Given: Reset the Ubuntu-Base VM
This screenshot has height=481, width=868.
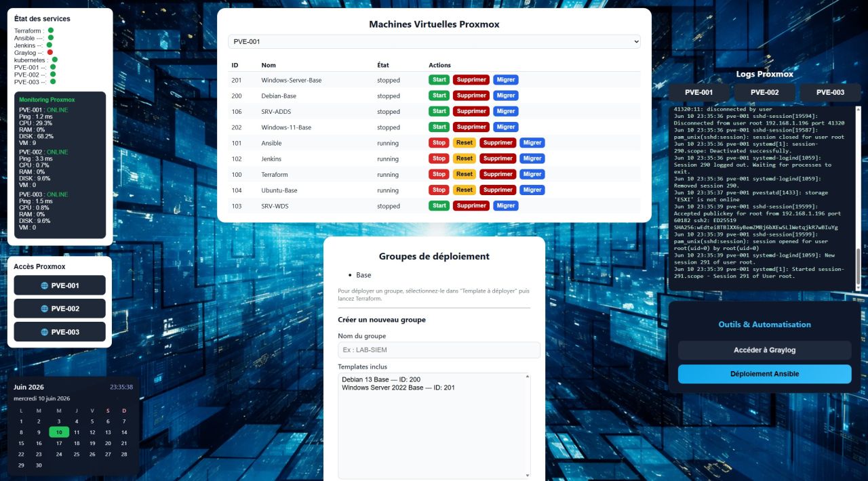Looking at the screenshot, I should [465, 190].
